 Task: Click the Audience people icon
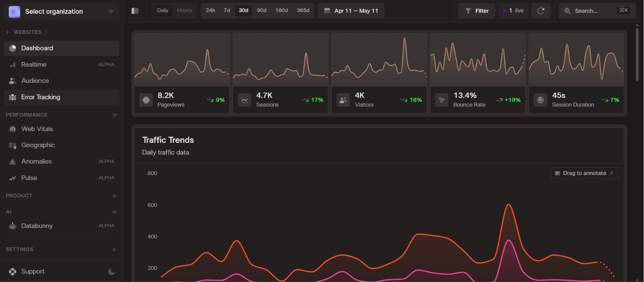pyautogui.click(x=13, y=81)
